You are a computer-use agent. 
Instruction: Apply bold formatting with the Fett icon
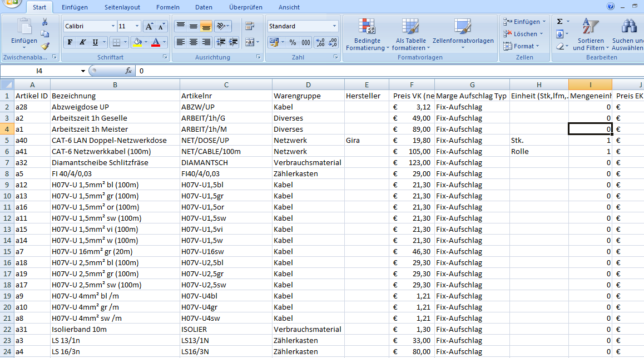tap(70, 42)
